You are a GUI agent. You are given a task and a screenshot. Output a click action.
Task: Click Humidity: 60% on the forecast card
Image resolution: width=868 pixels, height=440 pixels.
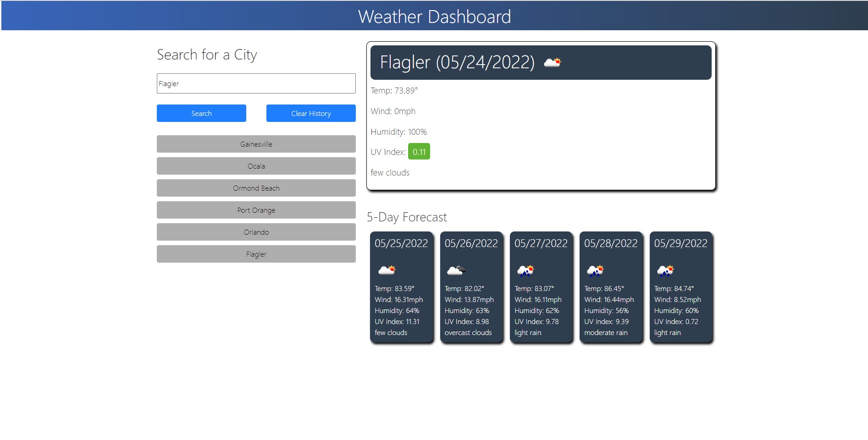click(x=676, y=311)
